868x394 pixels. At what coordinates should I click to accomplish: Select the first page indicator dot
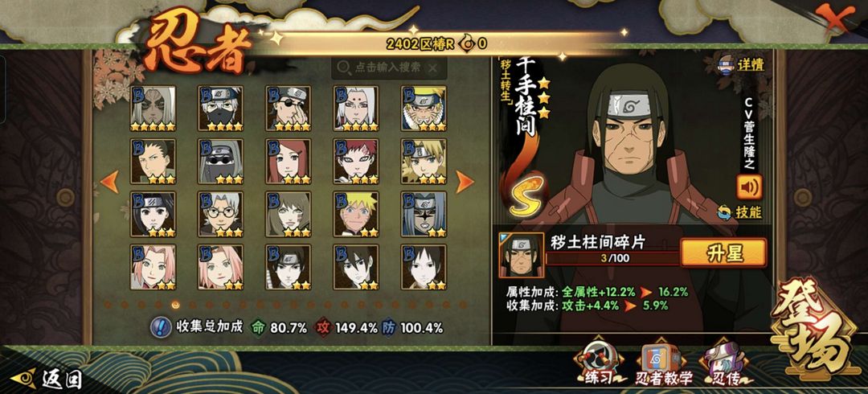[108, 305]
